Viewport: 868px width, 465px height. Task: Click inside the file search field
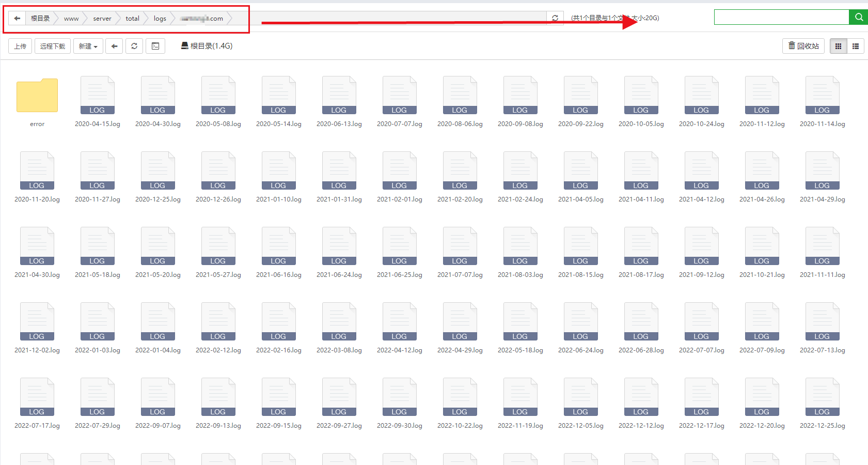pyautogui.click(x=782, y=17)
